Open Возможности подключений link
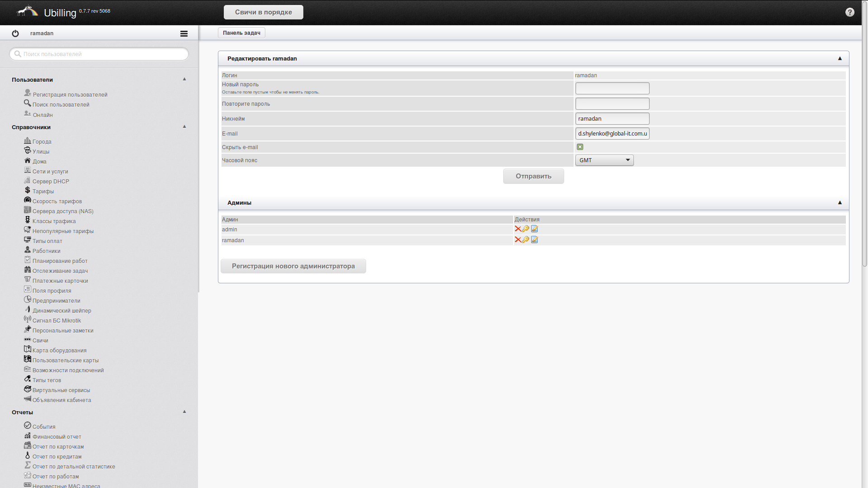This screenshot has height=488, width=868. point(68,371)
